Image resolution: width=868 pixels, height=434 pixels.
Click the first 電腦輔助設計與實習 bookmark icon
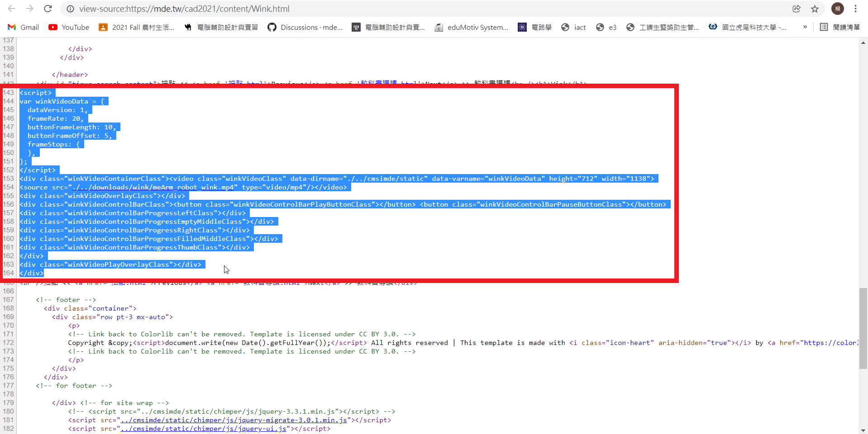[x=188, y=27]
